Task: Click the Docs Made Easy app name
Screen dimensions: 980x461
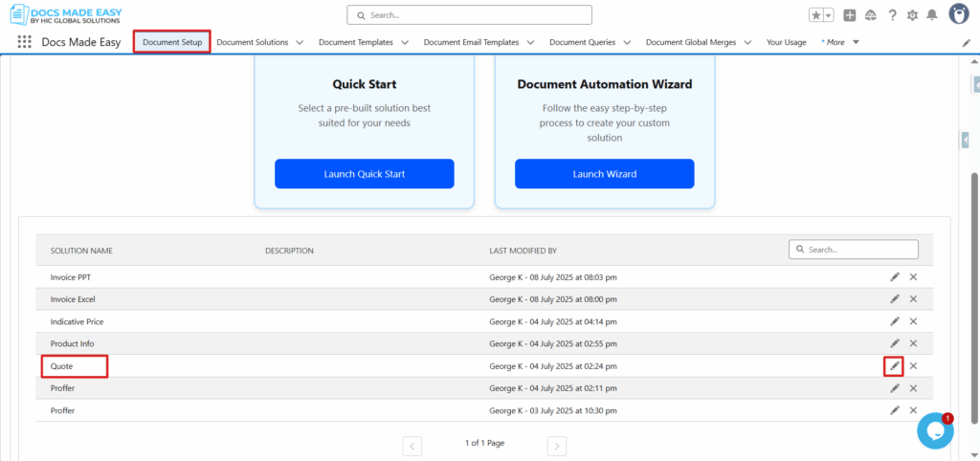Action: [x=81, y=42]
